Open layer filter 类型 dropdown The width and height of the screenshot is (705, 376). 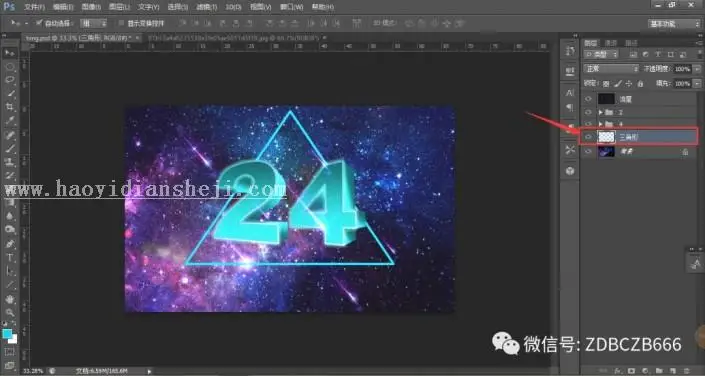click(601, 54)
